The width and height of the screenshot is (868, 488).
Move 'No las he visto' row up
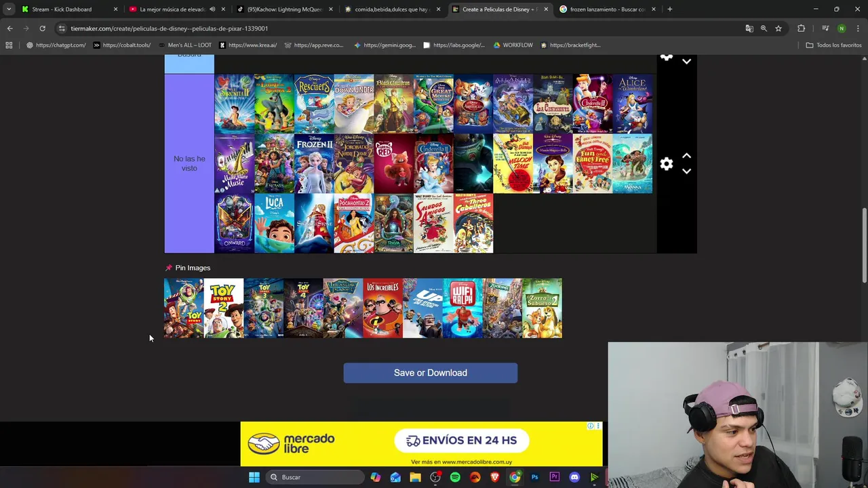pos(686,156)
